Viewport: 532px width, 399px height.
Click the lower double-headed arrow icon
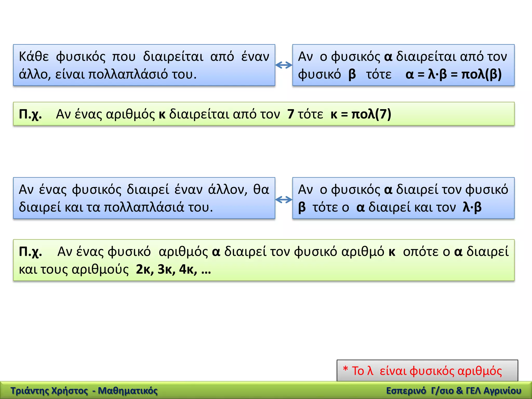[x=284, y=200]
